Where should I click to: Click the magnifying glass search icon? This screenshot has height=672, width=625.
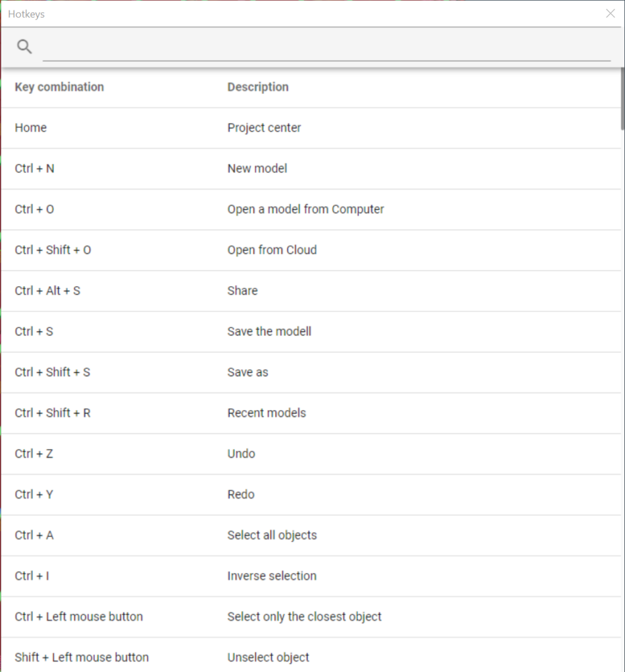click(x=24, y=47)
